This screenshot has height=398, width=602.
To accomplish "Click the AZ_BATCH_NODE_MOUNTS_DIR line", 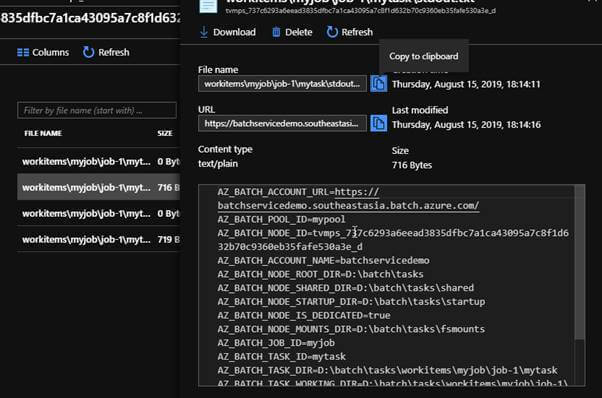I will tap(351, 329).
